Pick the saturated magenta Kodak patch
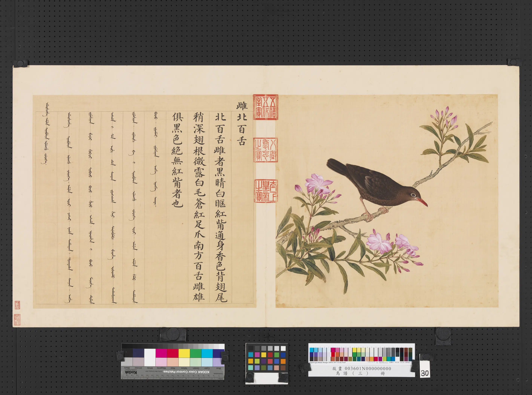This screenshot has width=532, height=395. pyautogui.click(x=161, y=353)
